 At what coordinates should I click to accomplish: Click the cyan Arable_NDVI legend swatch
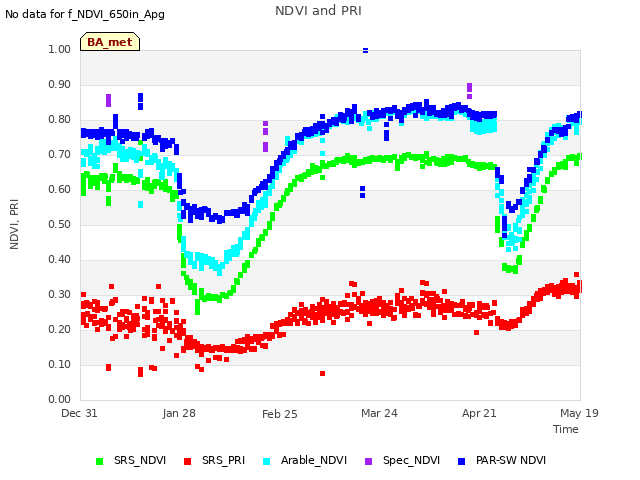(x=267, y=461)
